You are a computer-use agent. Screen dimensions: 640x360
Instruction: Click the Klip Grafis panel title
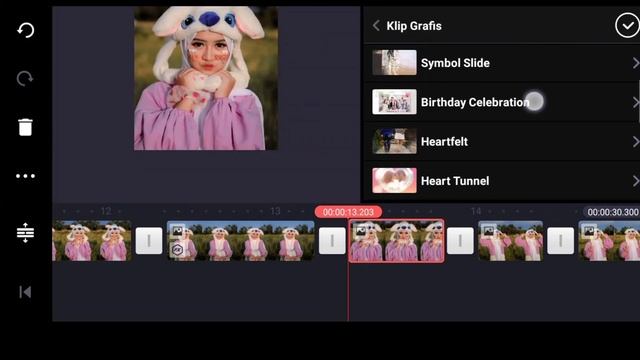(x=414, y=26)
